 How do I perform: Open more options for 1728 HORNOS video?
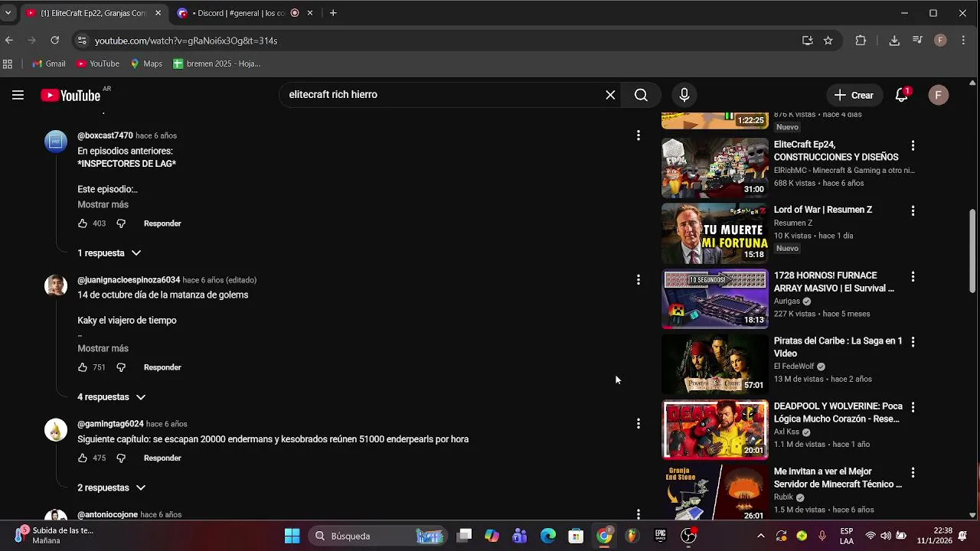click(913, 276)
